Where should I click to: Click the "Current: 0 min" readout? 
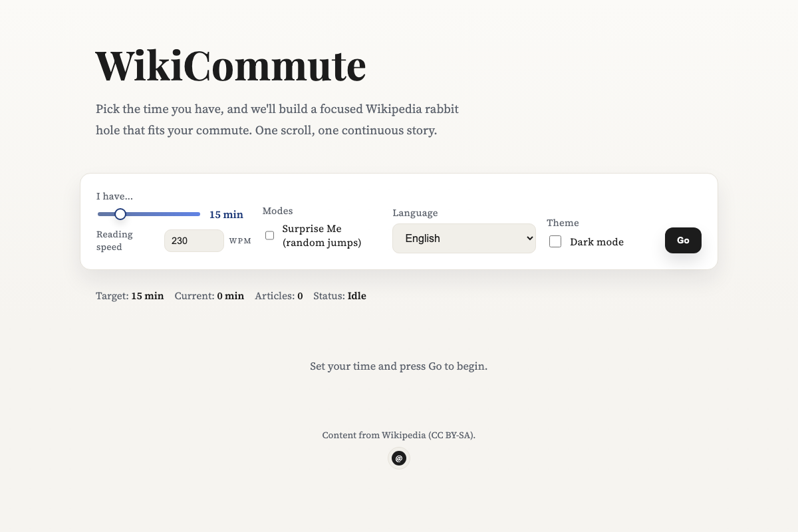pyautogui.click(x=209, y=296)
